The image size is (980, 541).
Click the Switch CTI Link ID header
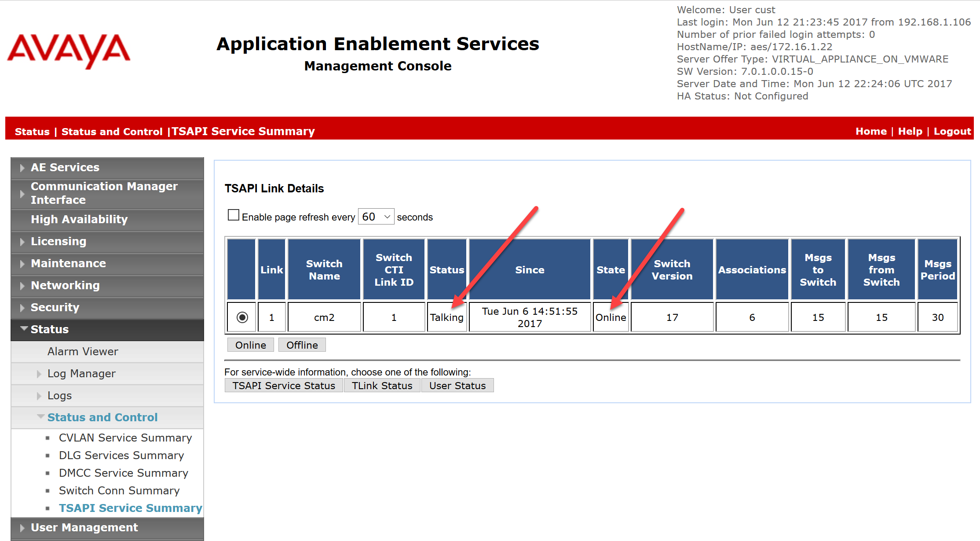point(394,269)
